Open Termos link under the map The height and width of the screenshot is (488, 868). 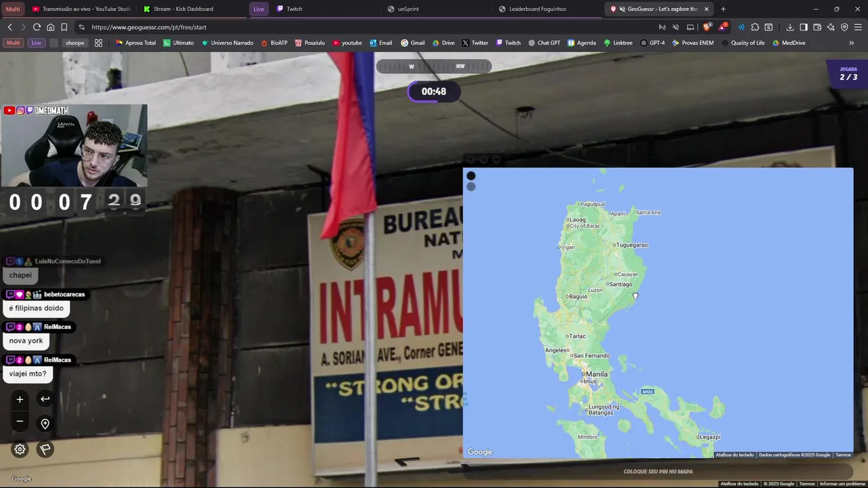click(x=843, y=455)
